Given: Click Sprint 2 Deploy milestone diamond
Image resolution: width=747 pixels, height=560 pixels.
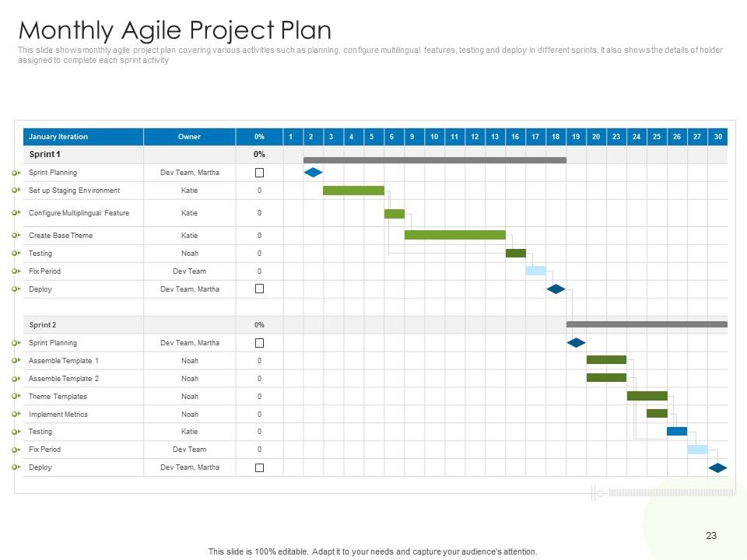Looking at the screenshot, I should pyautogui.click(x=717, y=467).
